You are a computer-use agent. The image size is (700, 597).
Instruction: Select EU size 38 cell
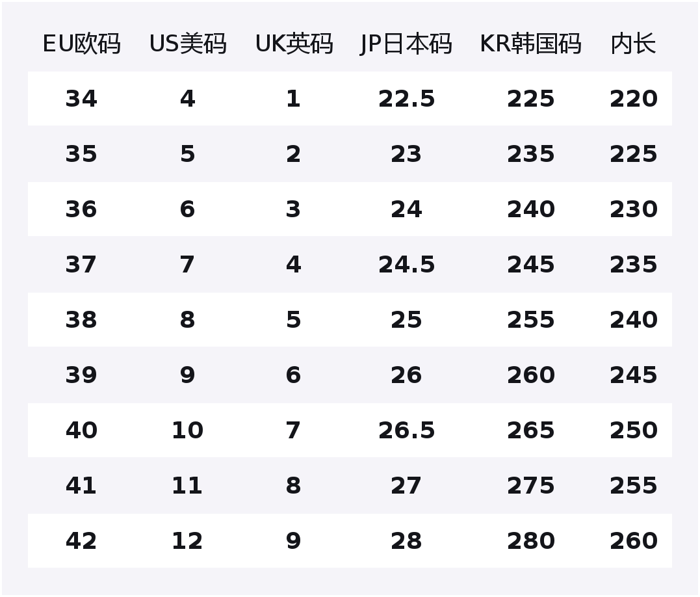pyautogui.click(x=81, y=320)
